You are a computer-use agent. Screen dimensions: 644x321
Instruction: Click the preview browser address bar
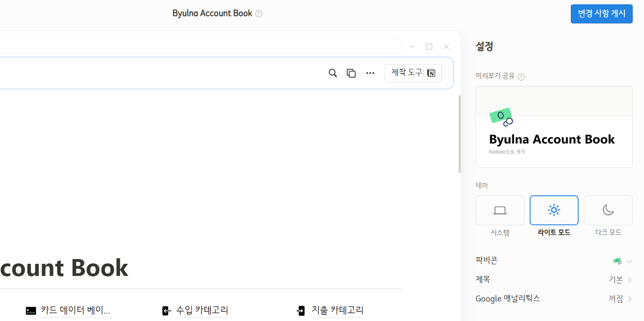point(201,46)
